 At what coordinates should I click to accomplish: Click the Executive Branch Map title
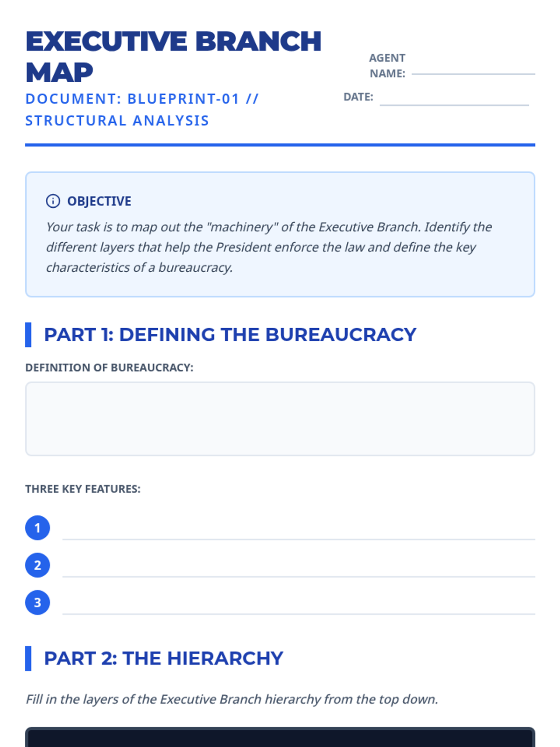(x=173, y=56)
